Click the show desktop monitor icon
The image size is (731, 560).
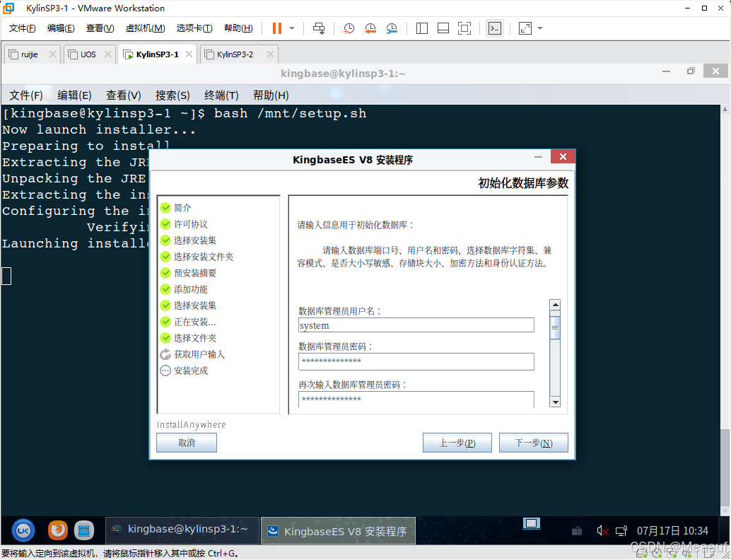[x=532, y=523]
